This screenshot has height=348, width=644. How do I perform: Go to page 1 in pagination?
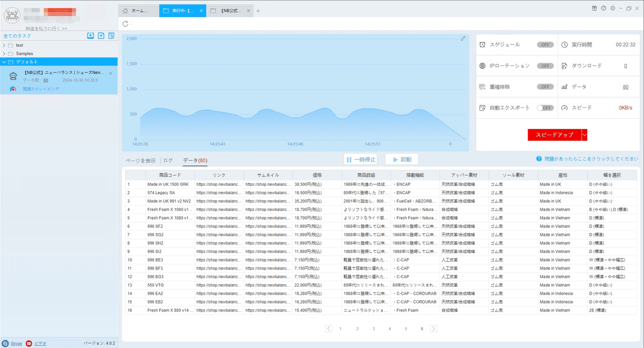click(x=340, y=329)
